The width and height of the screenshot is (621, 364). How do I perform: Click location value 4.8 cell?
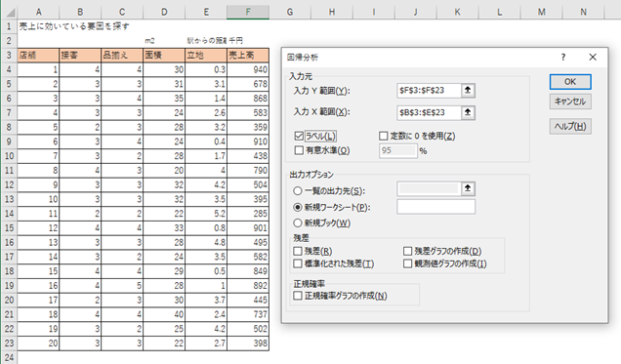point(206,242)
